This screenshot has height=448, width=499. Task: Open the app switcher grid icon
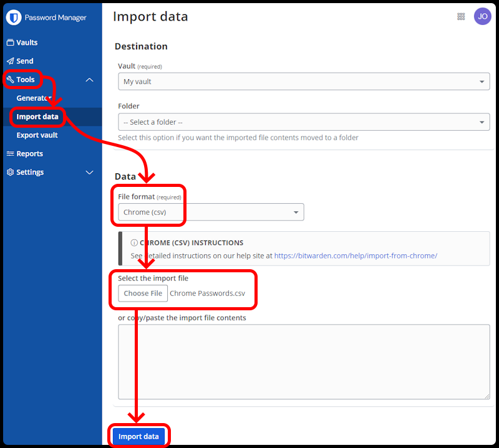461,17
